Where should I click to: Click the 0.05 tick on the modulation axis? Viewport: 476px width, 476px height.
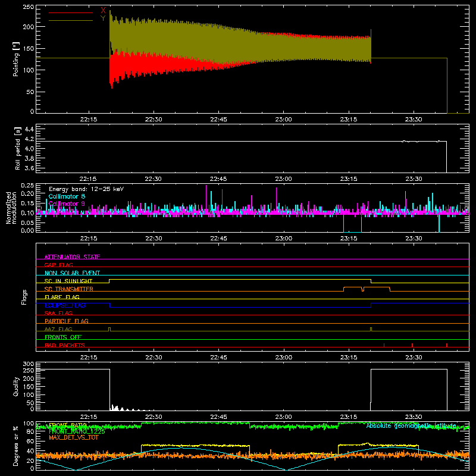point(27,223)
